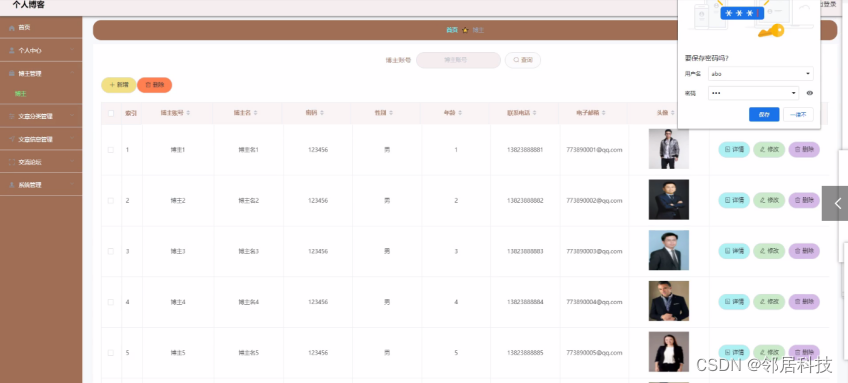Click the email 773890005@qq.com
Image resolution: width=848 pixels, height=383 pixels.
(594, 353)
